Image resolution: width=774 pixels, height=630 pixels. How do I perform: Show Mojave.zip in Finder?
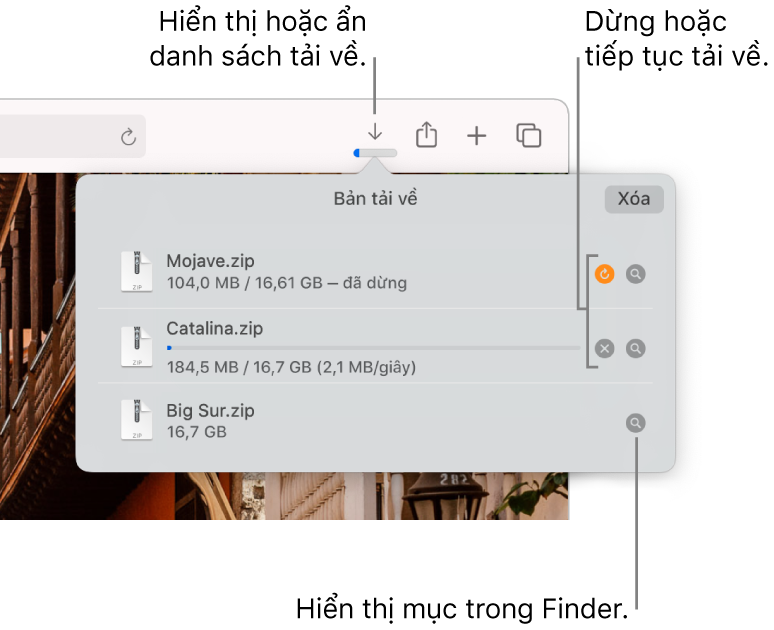(636, 274)
